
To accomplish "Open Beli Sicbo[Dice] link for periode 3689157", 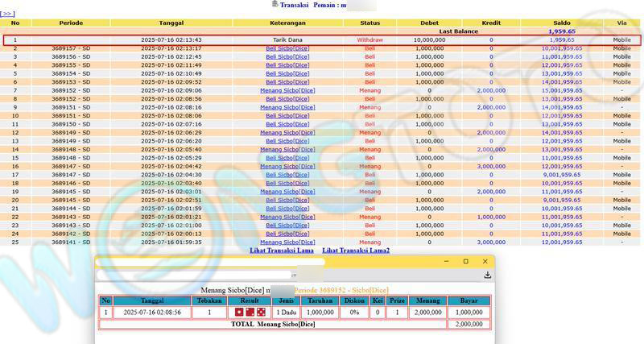I will 287,48.
